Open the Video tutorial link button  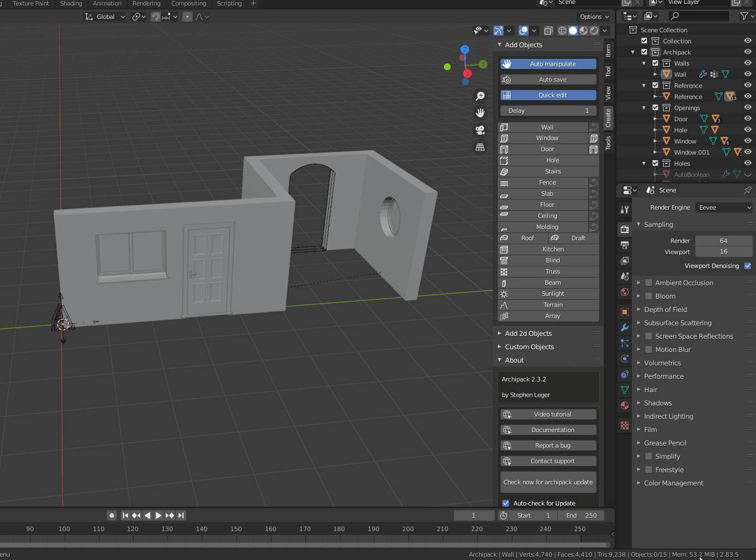(x=549, y=414)
